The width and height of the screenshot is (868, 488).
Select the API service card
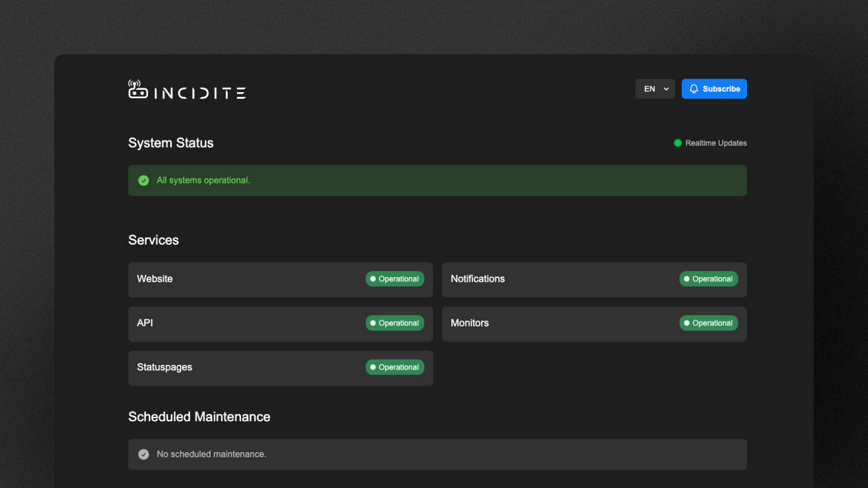click(244, 324)
